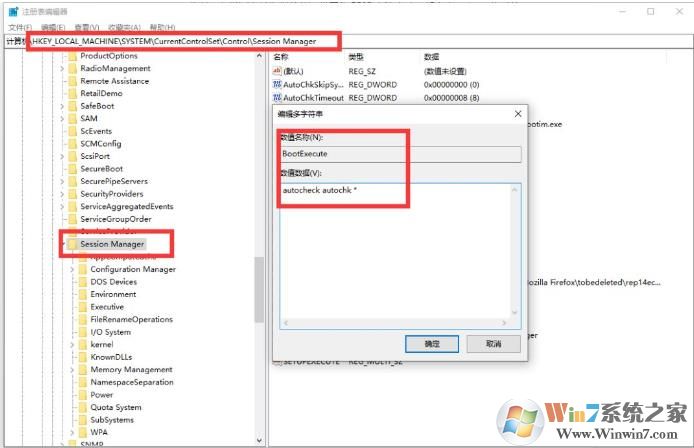Click the DWORD icon of AutoChkSkipSy... value

tap(277, 84)
